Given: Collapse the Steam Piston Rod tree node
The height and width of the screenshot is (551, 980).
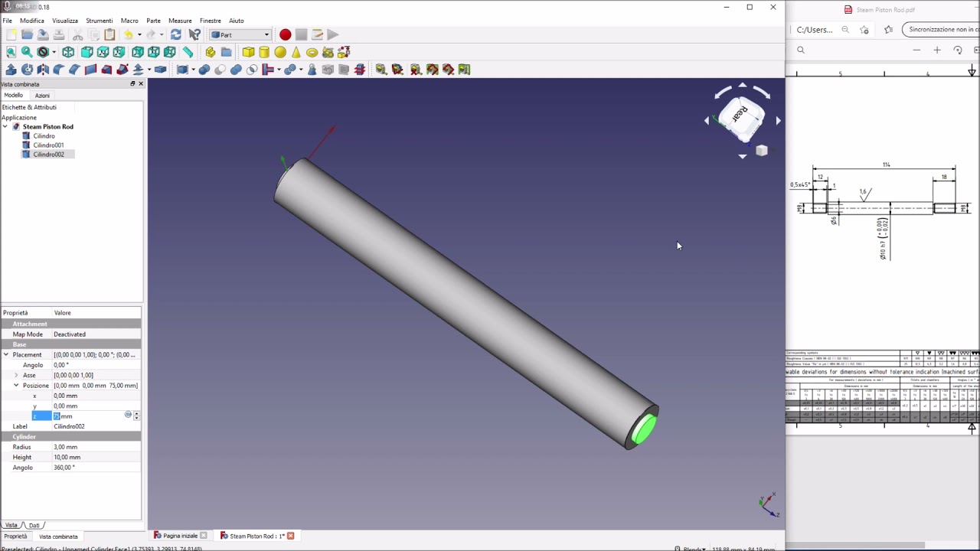Looking at the screenshot, I should click(x=5, y=127).
